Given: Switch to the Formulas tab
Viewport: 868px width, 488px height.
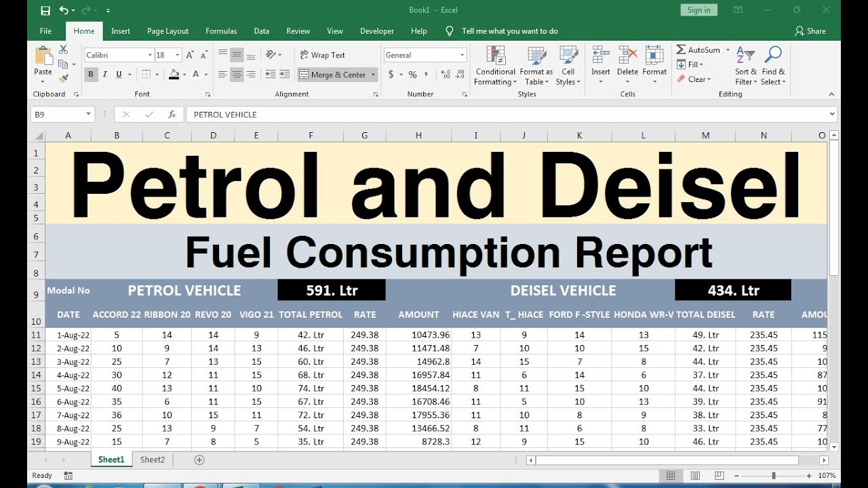Looking at the screenshot, I should 221,30.
